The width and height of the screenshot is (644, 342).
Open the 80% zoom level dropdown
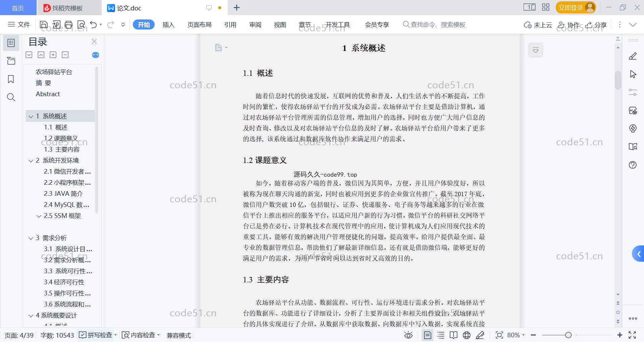click(516, 335)
